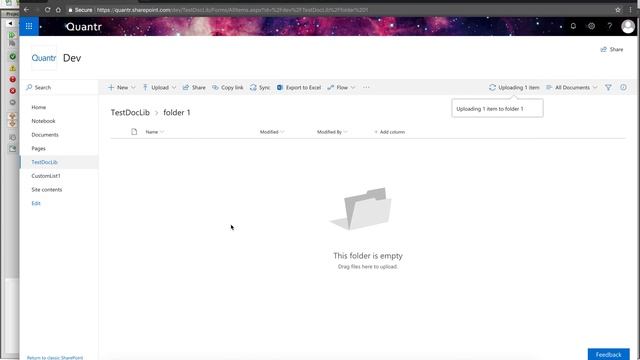Viewport: 640px width, 360px height.
Task: Click 'Uploading 1 item to folder 1' popup
Action: [x=497, y=109]
